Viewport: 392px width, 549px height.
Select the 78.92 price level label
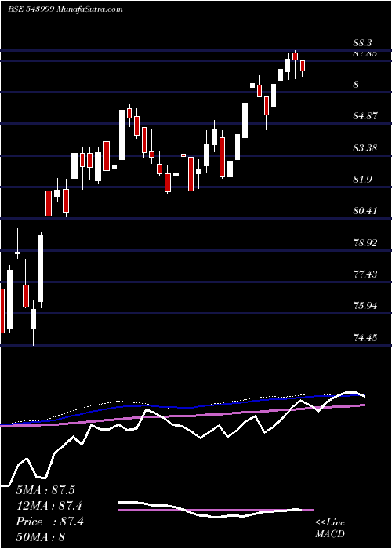[x=366, y=242]
